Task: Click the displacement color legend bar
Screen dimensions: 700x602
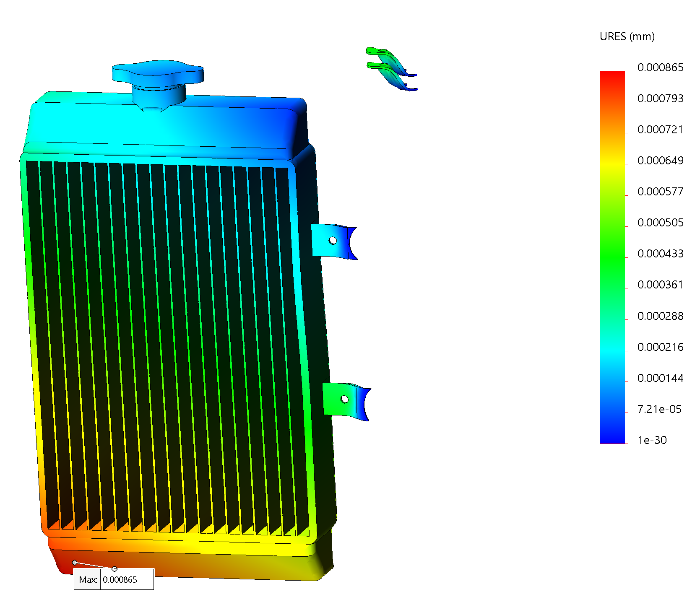Action: pos(612,257)
